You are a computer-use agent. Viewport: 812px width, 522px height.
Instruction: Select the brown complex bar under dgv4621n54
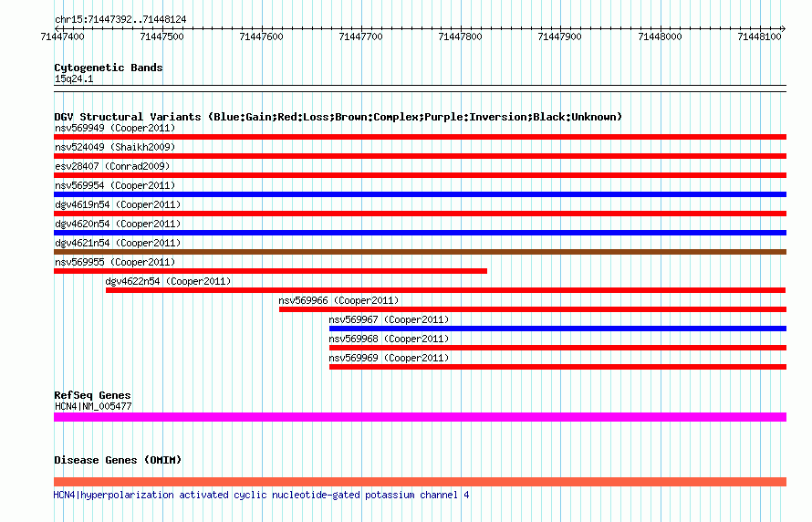click(420, 252)
